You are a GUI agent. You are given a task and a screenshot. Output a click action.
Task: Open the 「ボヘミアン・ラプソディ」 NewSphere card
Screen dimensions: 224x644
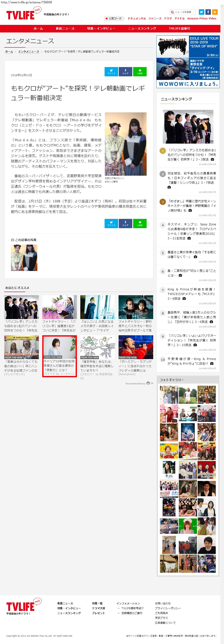point(136,356)
